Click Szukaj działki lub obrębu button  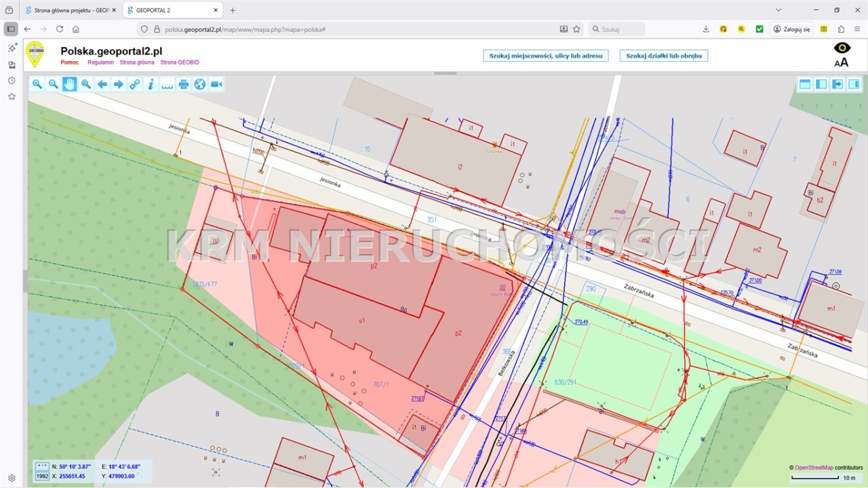pos(663,56)
